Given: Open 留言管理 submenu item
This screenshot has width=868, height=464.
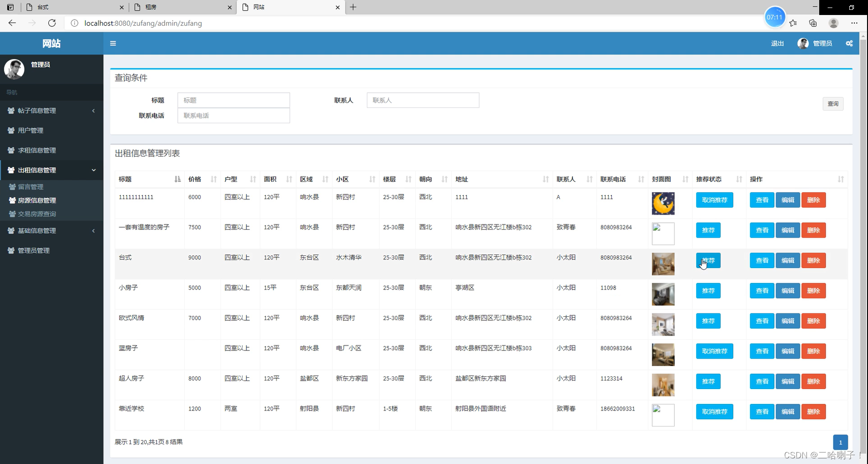Looking at the screenshot, I should 52,187.
